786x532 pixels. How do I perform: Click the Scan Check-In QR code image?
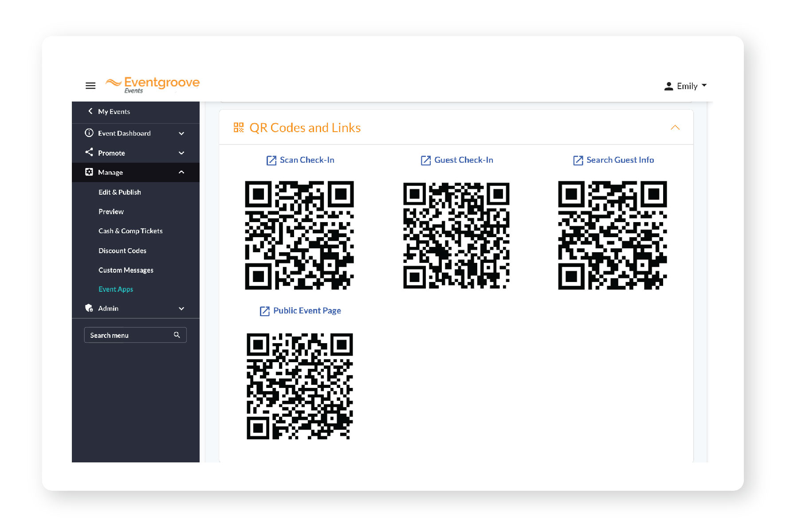[x=299, y=235]
